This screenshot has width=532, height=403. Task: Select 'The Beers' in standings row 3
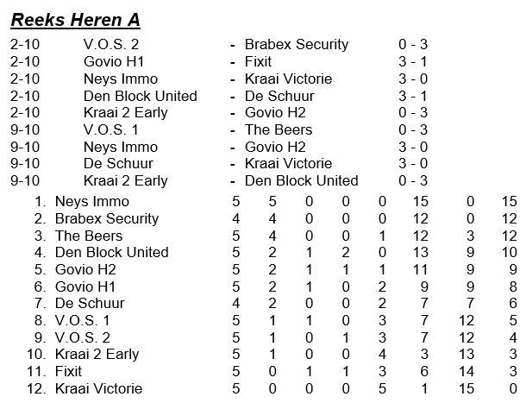(88, 236)
